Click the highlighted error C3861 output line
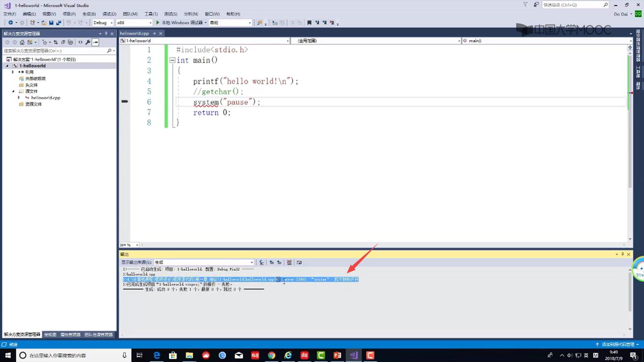The height and width of the screenshot is (362, 644). (241, 279)
